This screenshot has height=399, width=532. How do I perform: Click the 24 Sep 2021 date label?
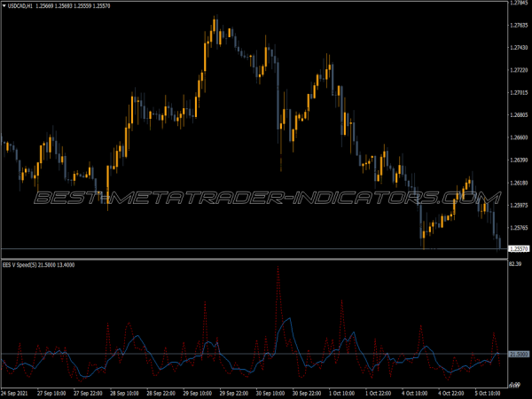(20, 391)
